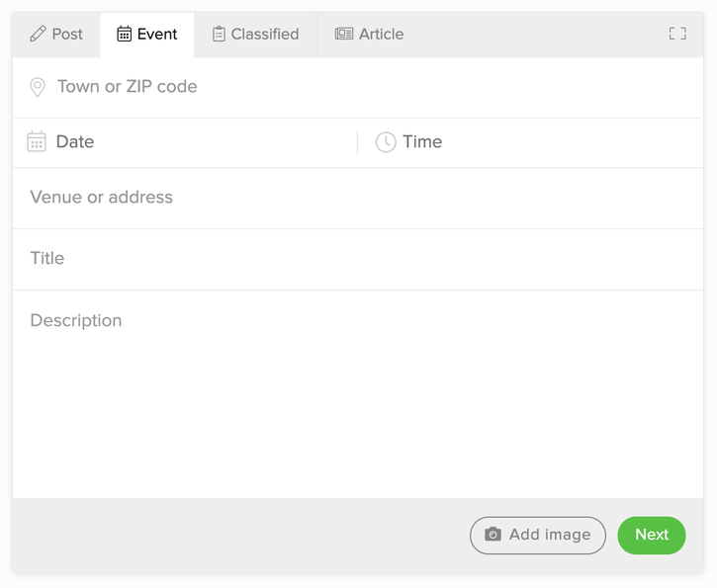Click the camera icon in Add image

[493, 535]
